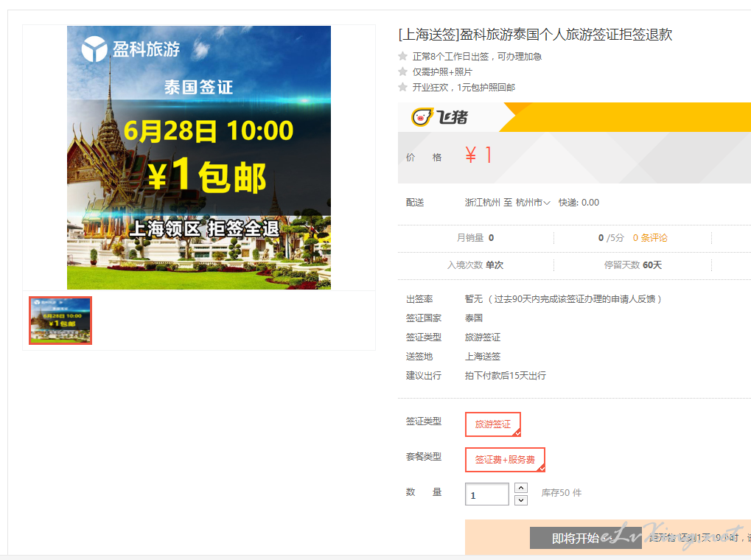Click the 上海送签 submission location value

click(x=483, y=357)
